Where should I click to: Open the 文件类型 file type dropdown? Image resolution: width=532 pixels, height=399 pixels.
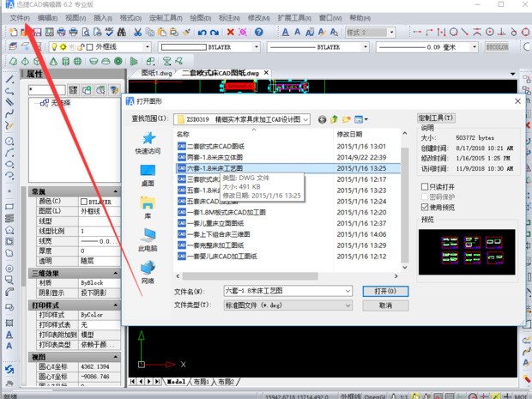coord(288,305)
